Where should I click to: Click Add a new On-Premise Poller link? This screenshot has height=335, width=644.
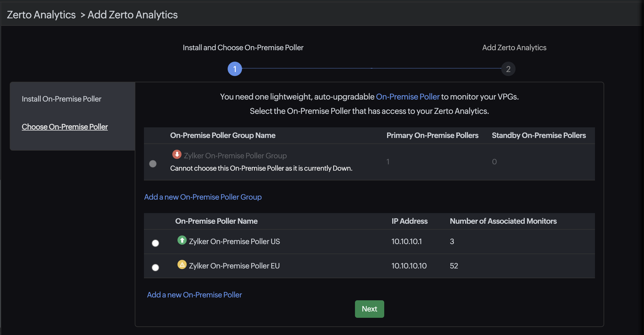pyautogui.click(x=194, y=295)
